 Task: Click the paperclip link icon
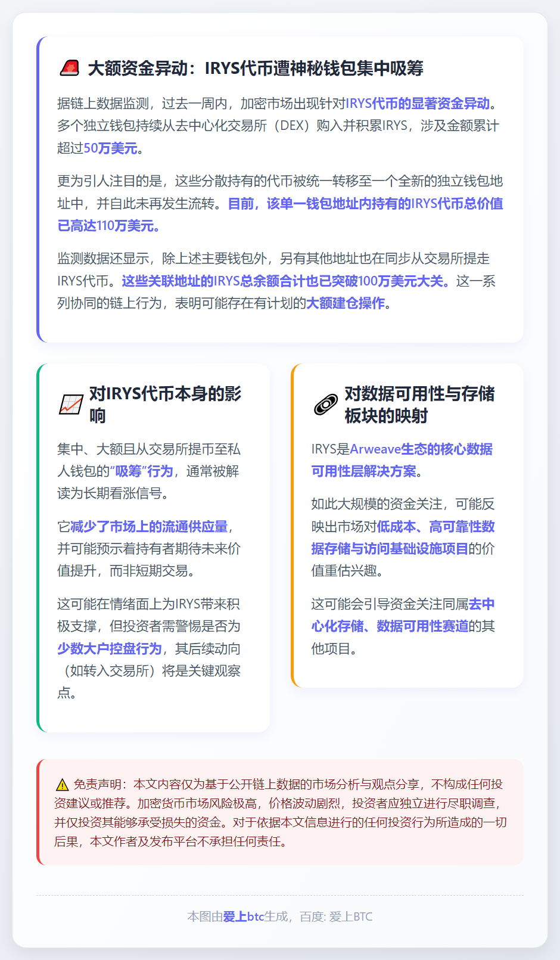325,405
